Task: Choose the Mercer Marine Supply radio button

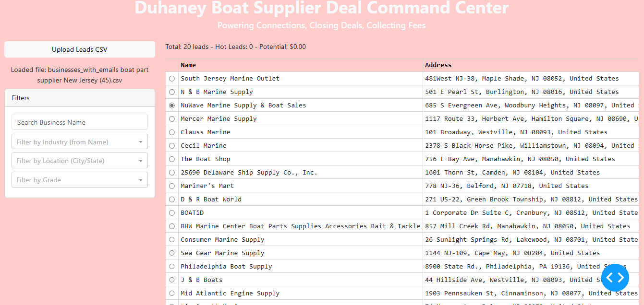Action: [172, 119]
